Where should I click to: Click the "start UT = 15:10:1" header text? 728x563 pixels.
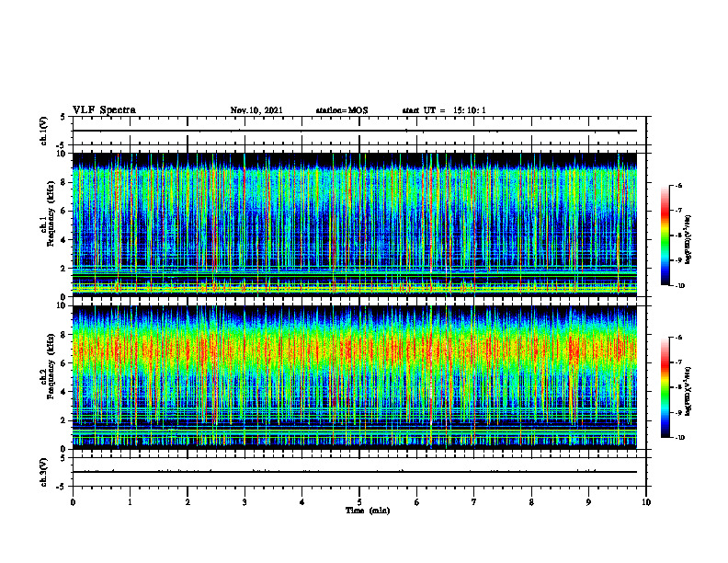point(444,110)
